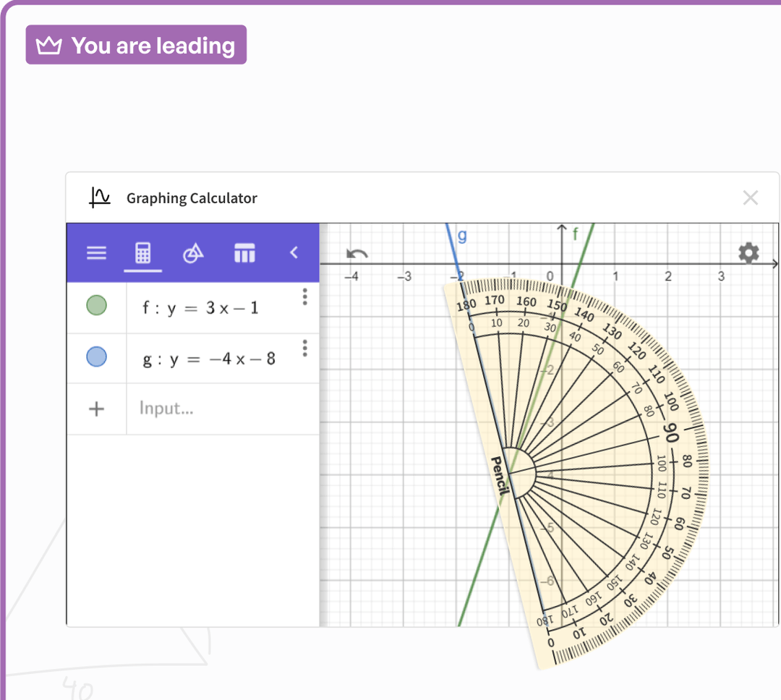Open the three-dot menu for function g

coord(304,349)
